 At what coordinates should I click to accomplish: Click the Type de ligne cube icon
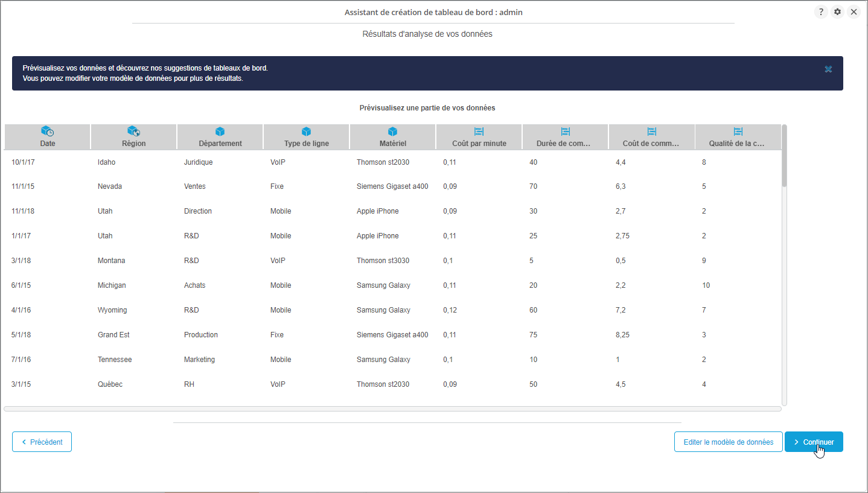coord(306,131)
